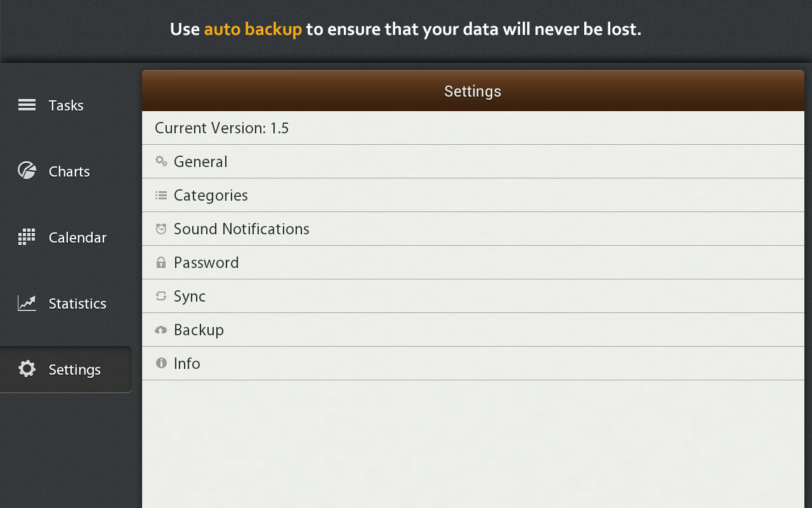
Task: Click the highlighted auto backup link
Action: pos(252,29)
